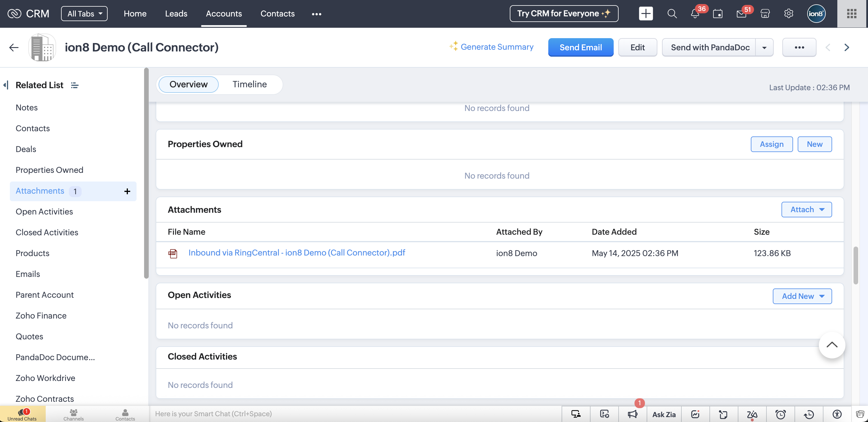
Task: Collapse the Related List sidebar
Action: (6, 85)
